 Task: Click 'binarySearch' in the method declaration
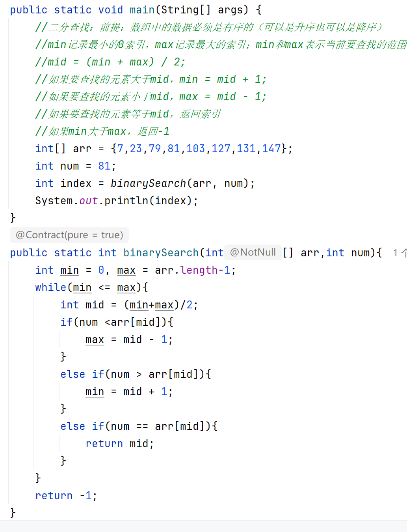click(x=161, y=253)
